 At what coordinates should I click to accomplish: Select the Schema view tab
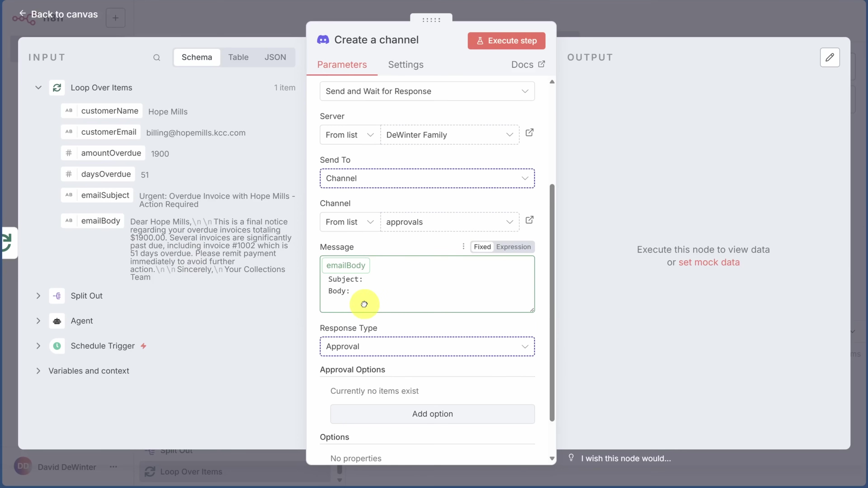click(197, 57)
